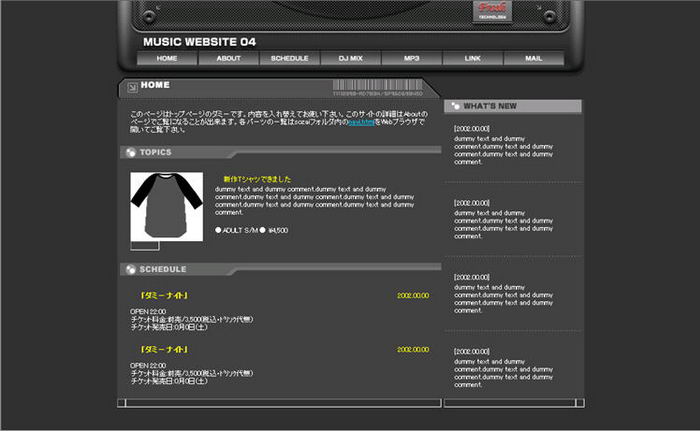
Task: Click the bullet icon beside TOPICS heading
Action: click(131, 153)
